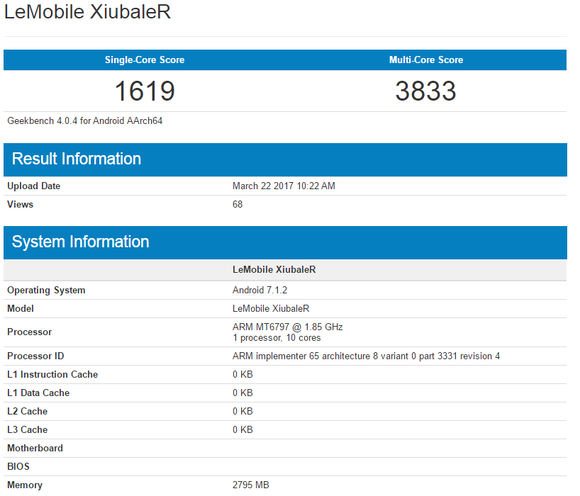Click ARM MT6797 @ 1.85 GHz text
Image resolution: width=580 pixels, height=496 pixels.
(x=287, y=327)
